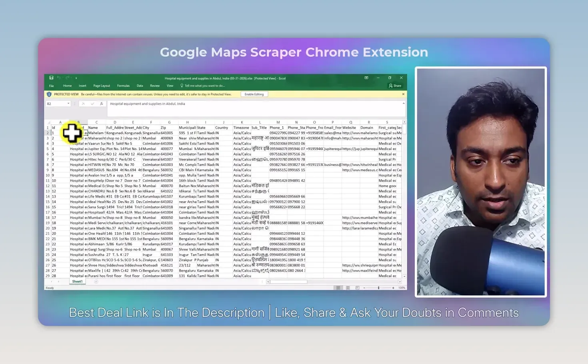Click the Share button

point(395,86)
